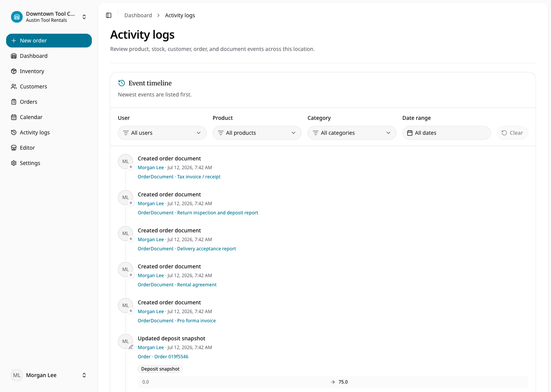The image size is (551, 392).
Task: Open Return inspection and deposit report link
Action: 198,213
